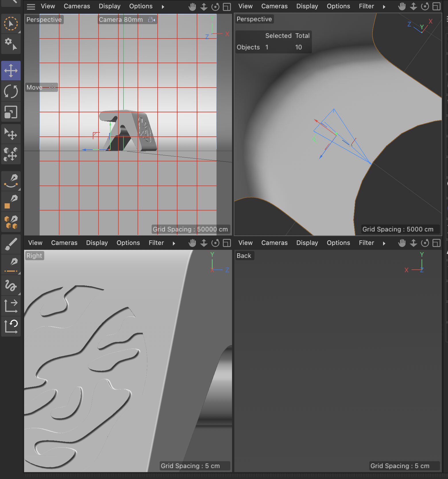Open View menu of the Camera 80mm viewport

click(x=48, y=6)
